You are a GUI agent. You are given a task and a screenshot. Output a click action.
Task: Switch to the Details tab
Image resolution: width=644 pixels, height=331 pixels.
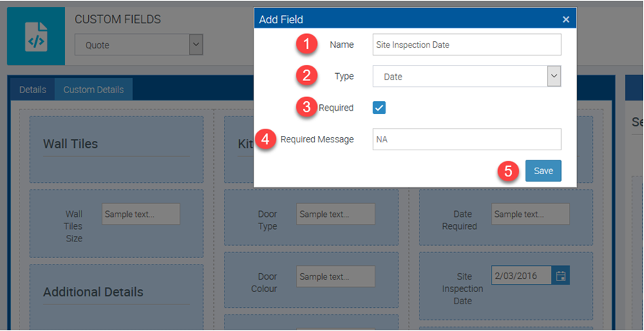pyautogui.click(x=32, y=90)
